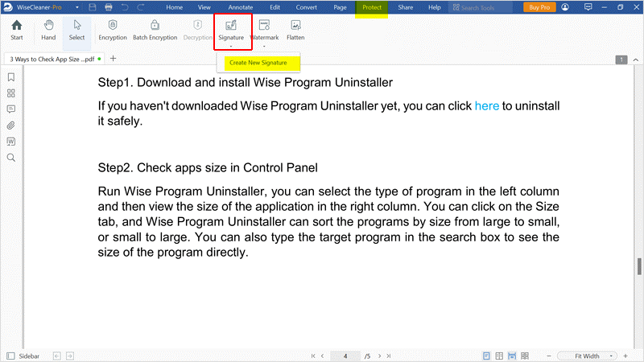Open the Help menu tab
This screenshot has height=362, width=644.
(x=435, y=7)
